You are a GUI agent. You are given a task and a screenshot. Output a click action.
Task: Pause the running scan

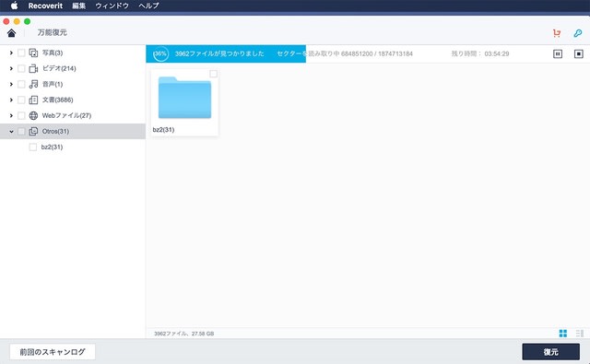coord(558,53)
